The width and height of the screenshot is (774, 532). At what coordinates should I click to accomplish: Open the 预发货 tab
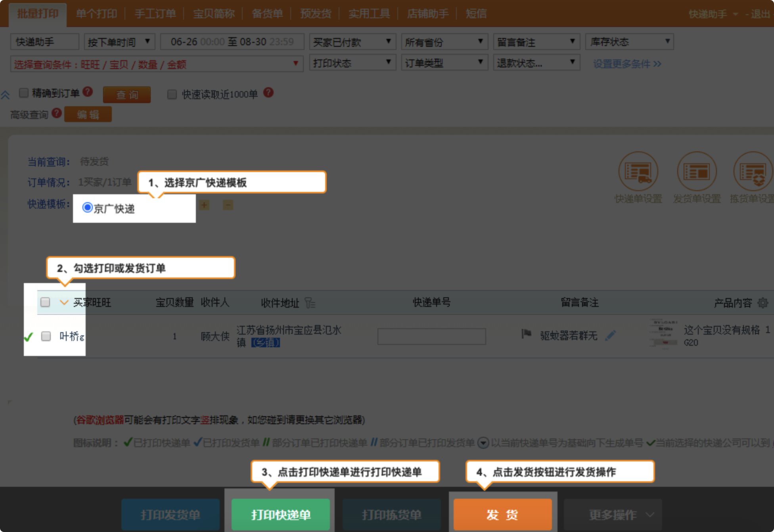tap(316, 14)
